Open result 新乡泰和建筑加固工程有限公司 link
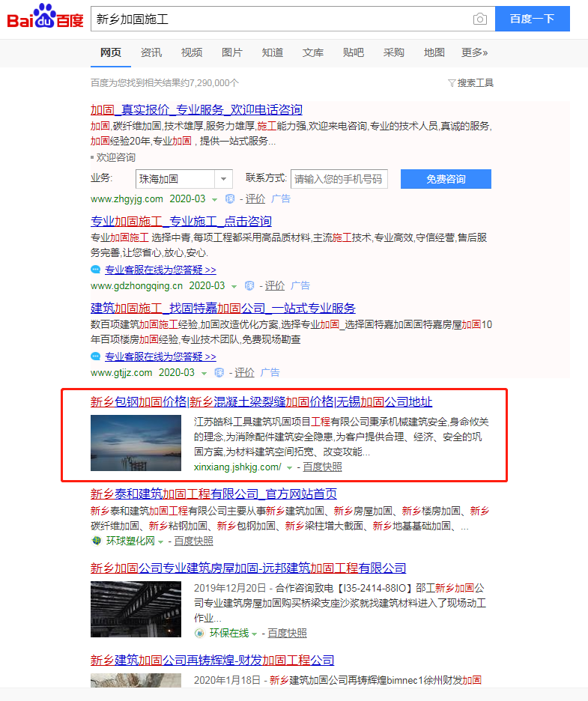This screenshot has height=701, width=588. point(213,494)
